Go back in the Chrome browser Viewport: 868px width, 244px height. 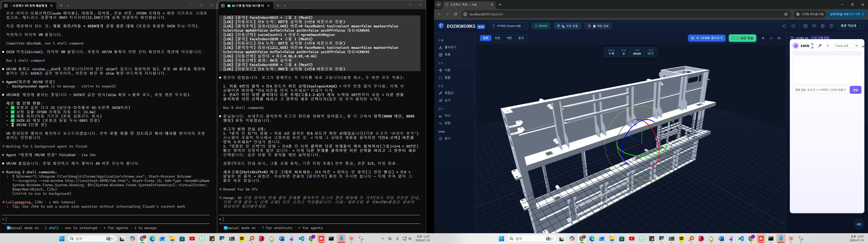(x=439, y=14)
